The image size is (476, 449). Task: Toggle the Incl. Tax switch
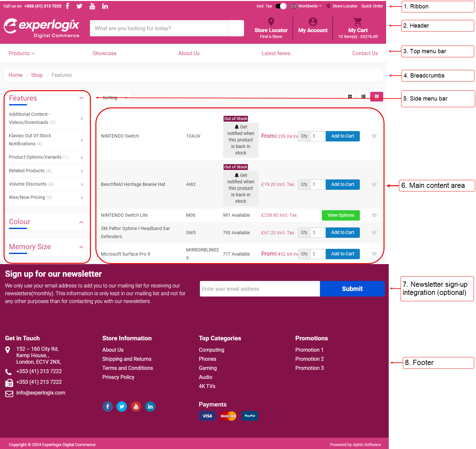coord(280,6)
